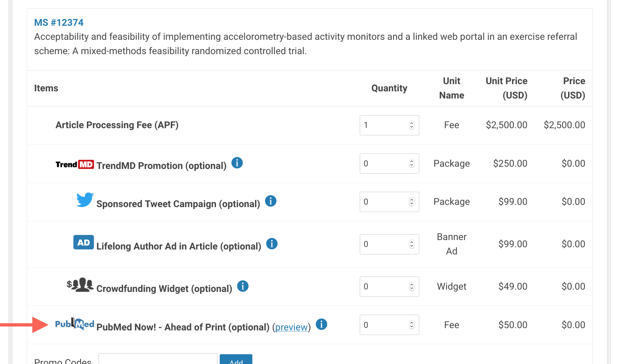Show info for Crowdfunding Widget
619x364 pixels.
243,286
